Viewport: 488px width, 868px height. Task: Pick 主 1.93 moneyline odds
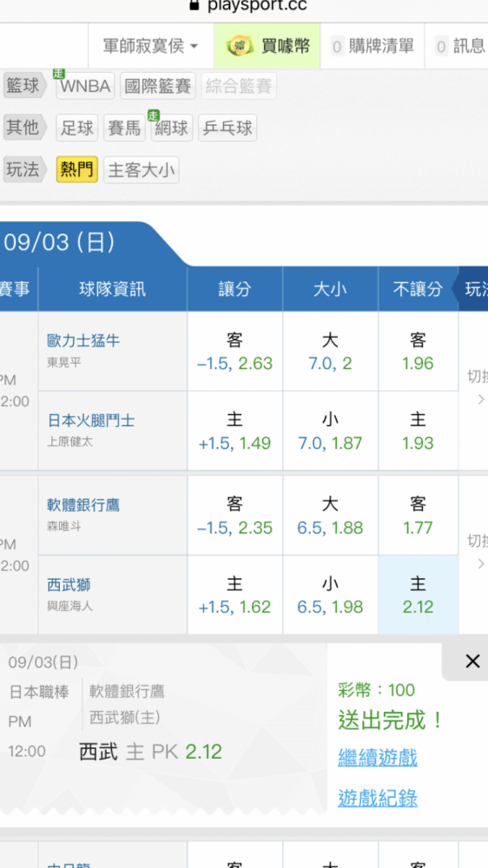419,431
